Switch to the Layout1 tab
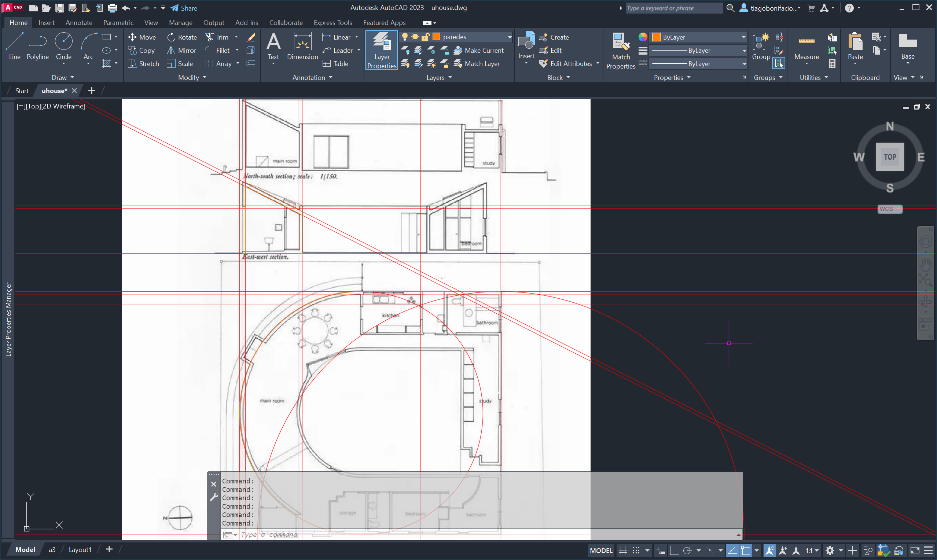The height and width of the screenshot is (560, 937). (80, 549)
